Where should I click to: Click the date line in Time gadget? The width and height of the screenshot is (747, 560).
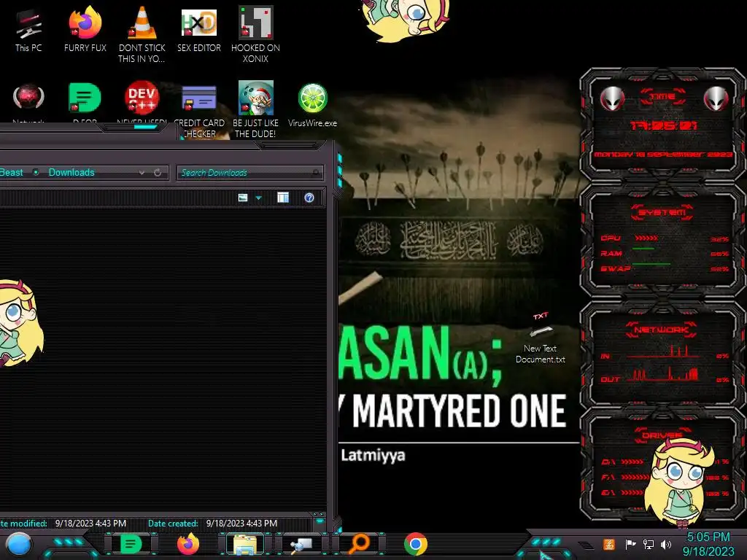662,155
